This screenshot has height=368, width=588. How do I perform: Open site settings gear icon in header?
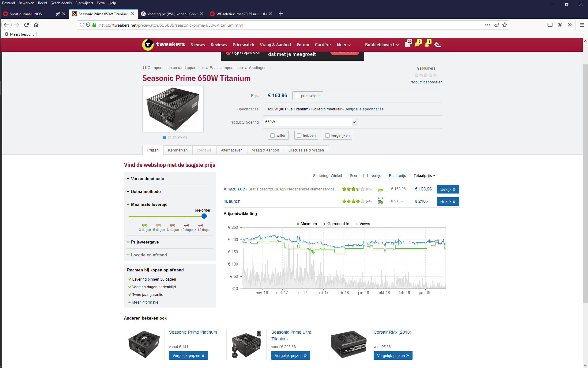[437, 45]
